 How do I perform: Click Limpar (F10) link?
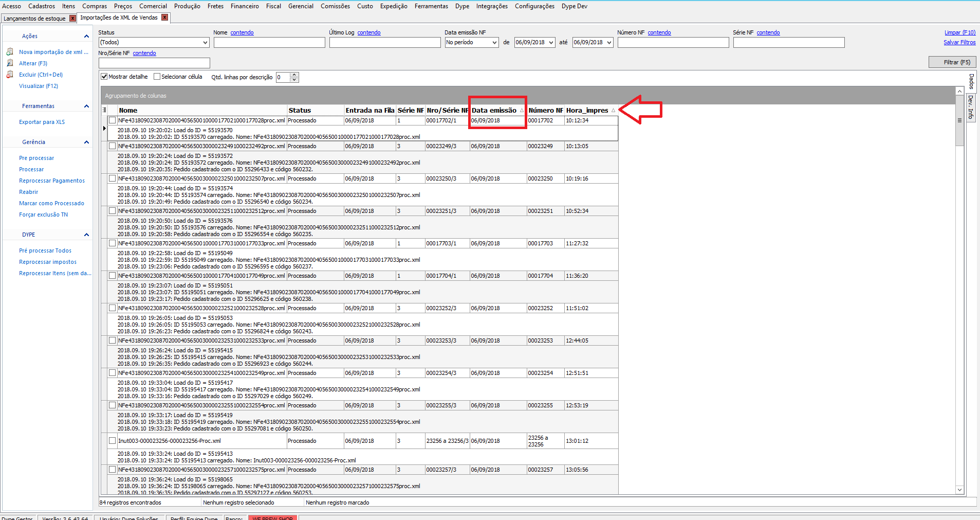point(960,32)
